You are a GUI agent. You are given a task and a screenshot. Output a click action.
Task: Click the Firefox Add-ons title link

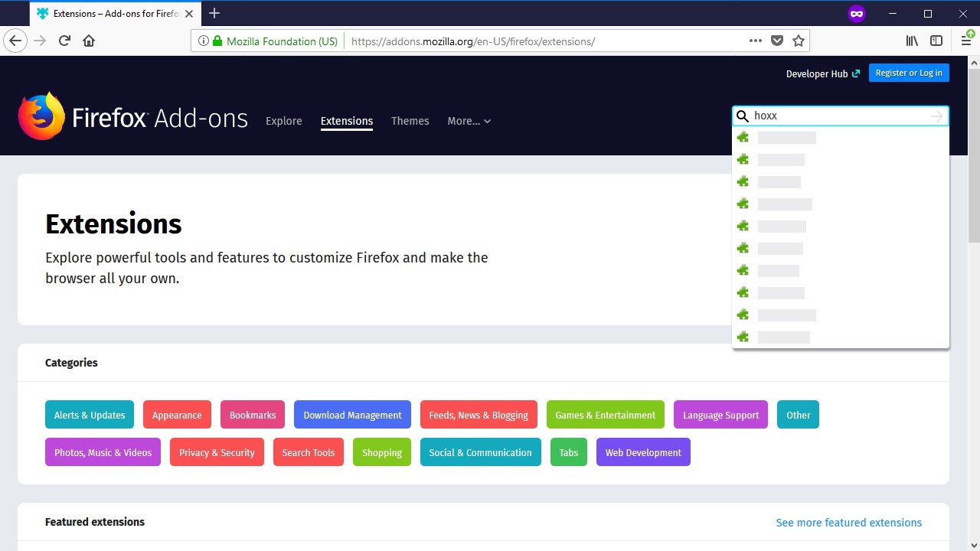[160, 119]
